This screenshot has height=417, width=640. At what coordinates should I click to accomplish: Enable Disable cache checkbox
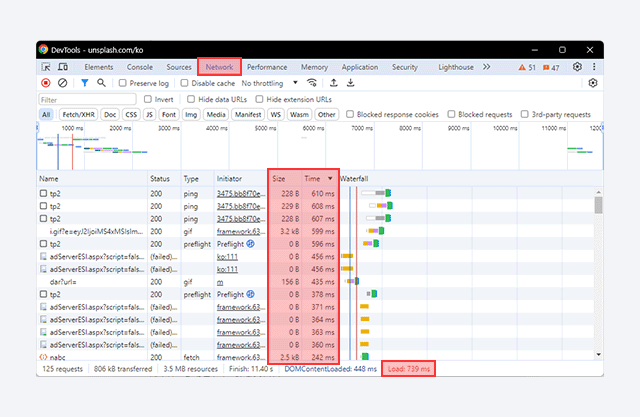(x=184, y=83)
